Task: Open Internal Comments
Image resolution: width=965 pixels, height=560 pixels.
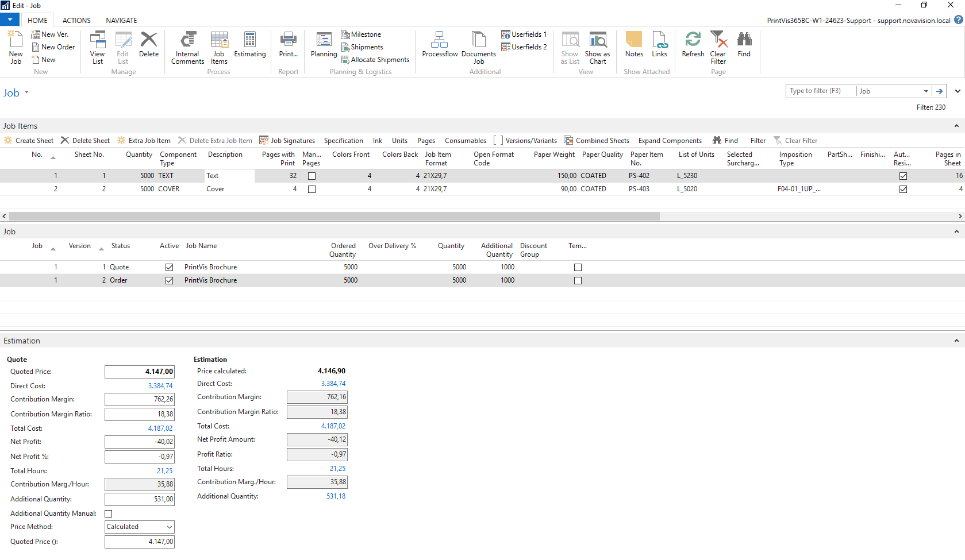Action: [x=187, y=48]
